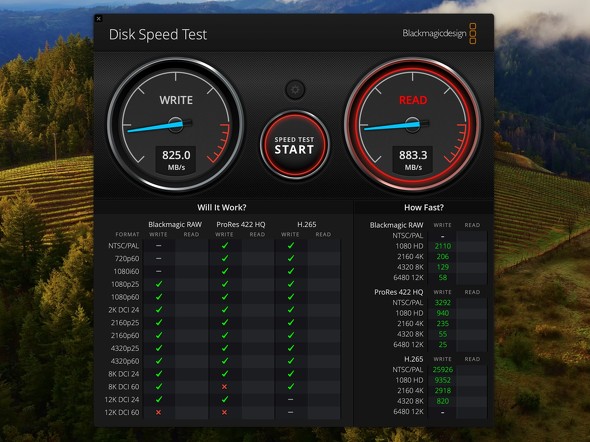Select Blackmagic RAW 6480 12K value 58
Image resolution: width=590 pixels, height=442 pixels.
(x=442, y=278)
